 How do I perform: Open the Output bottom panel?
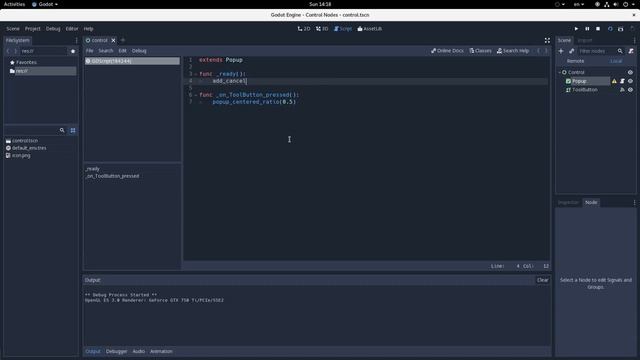tap(93, 351)
